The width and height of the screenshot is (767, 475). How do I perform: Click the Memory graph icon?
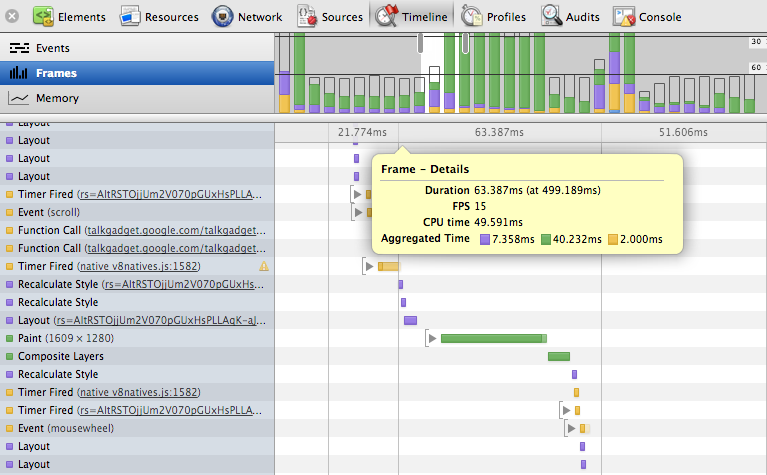click(x=19, y=98)
